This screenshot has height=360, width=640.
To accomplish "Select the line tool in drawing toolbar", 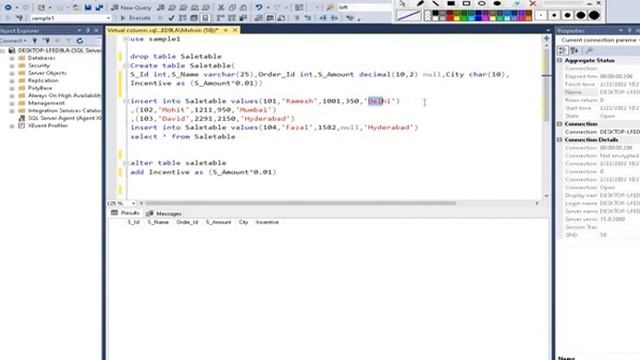I will coord(435,3).
